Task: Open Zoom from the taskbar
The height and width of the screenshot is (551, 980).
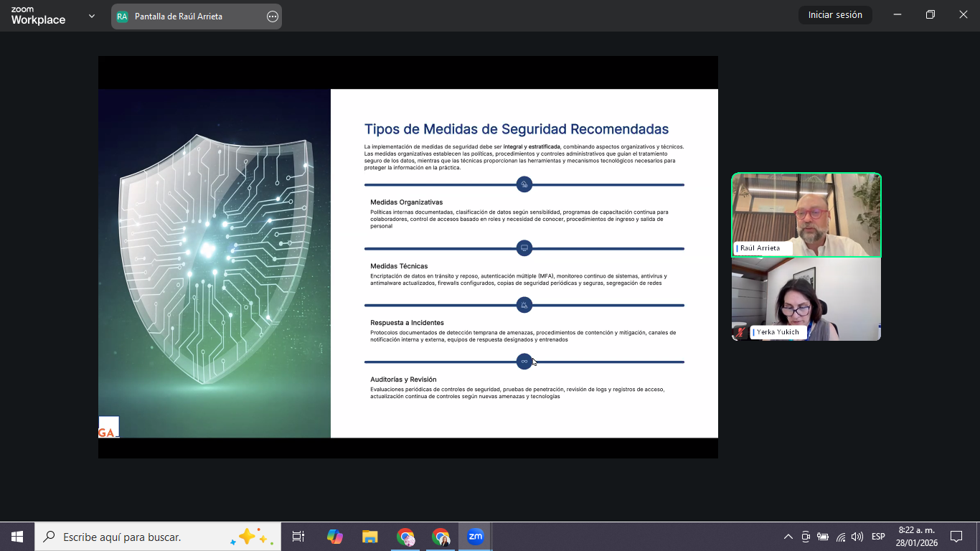Action: tap(475, 537)
